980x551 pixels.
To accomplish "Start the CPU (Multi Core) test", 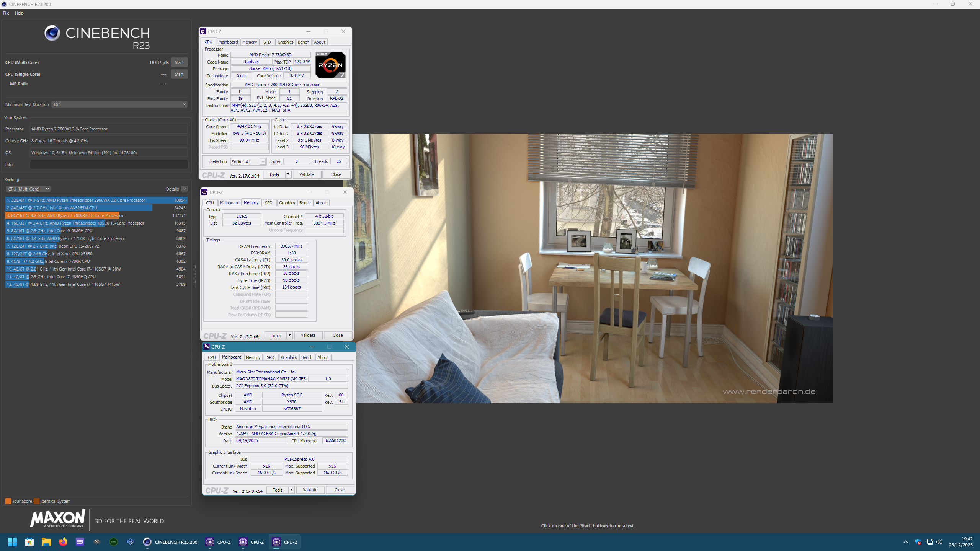I will [x=179, y=62].
